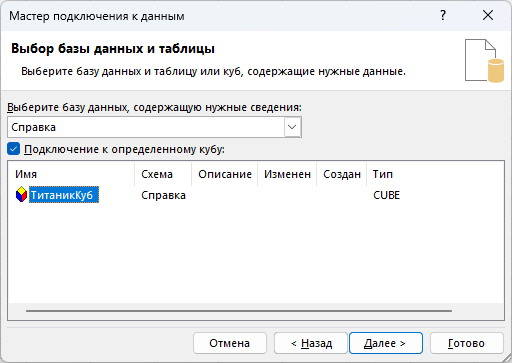Click the Создан column header

342,174
